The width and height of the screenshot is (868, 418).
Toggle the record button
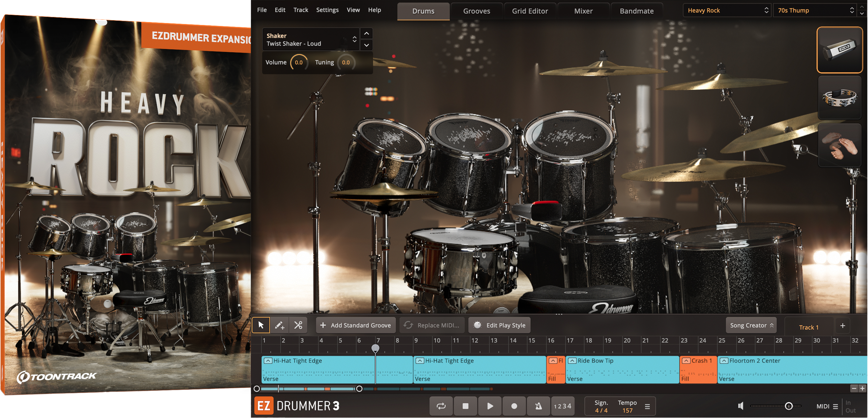[514, 406]
